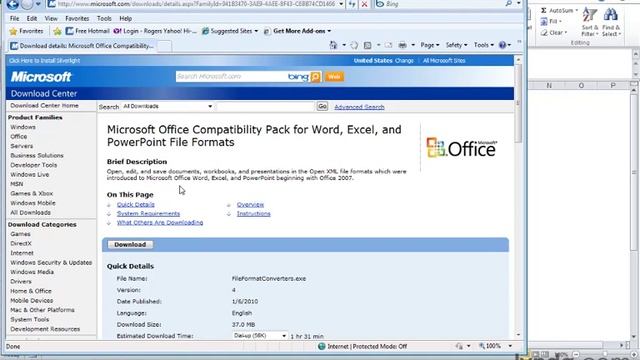
Task: Jump to System Requirements link
Action: tap(148, 213)
